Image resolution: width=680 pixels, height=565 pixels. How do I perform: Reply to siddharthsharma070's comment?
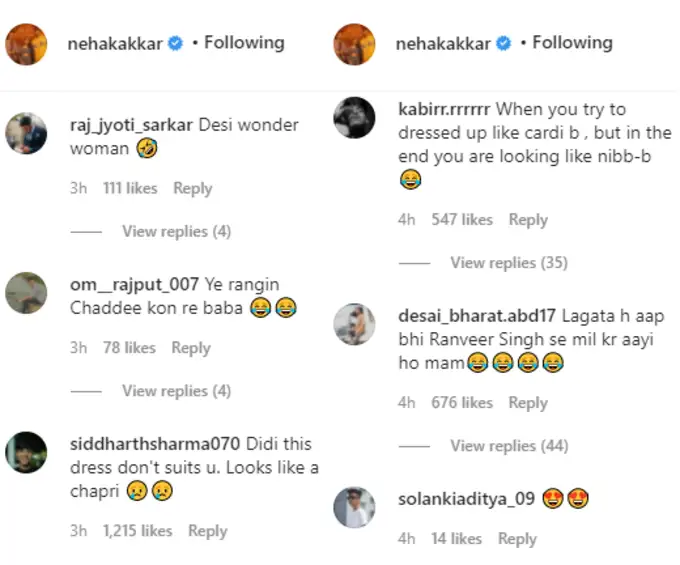click(208, 531)
